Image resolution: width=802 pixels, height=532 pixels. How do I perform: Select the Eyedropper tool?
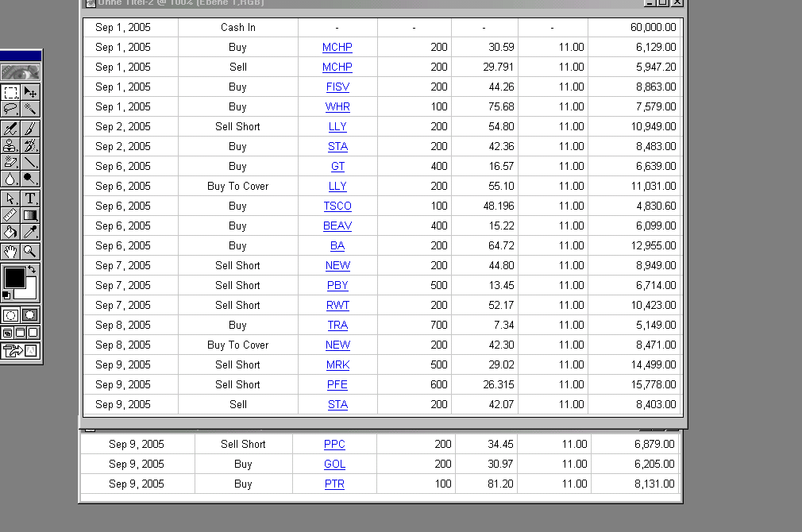coord(30,232)
